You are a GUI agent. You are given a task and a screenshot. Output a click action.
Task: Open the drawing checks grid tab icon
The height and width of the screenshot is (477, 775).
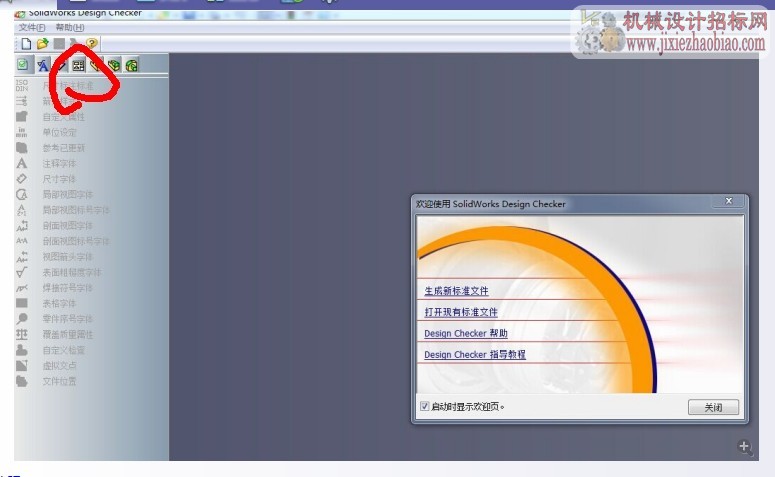tap(78, 65)
